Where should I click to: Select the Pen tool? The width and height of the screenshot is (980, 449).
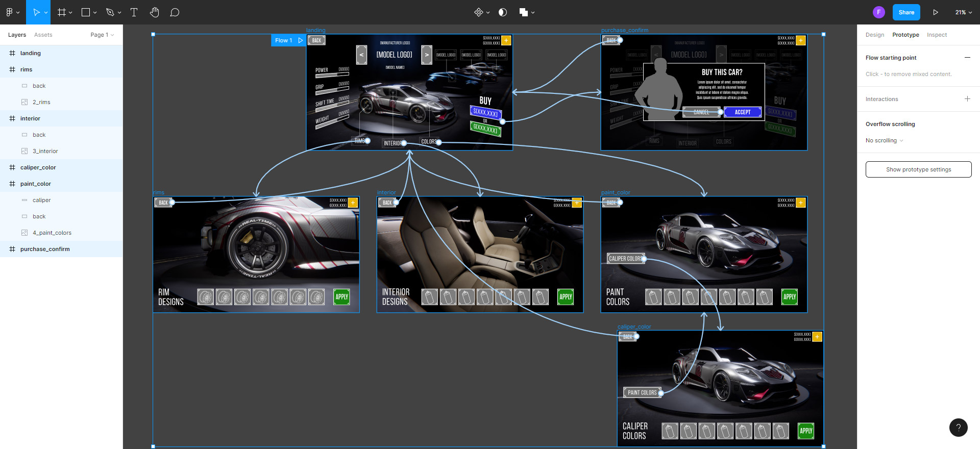point(110,12)
